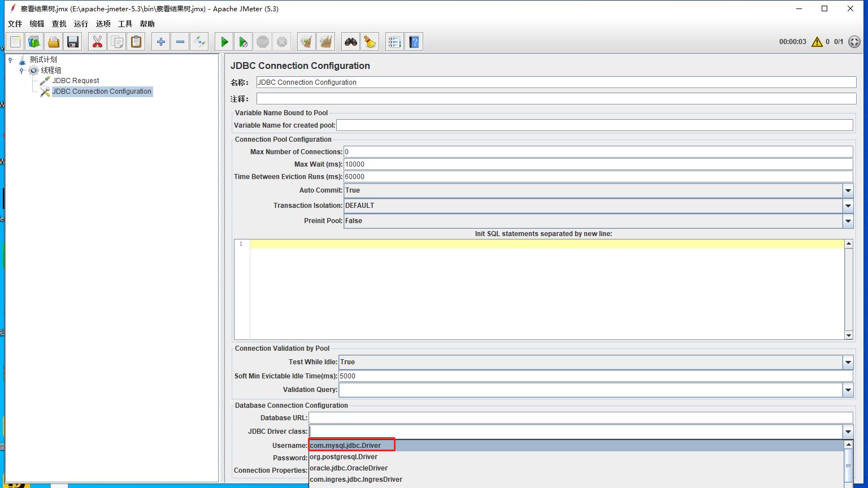868x488 pixels.
Task: Open Help via question mark icon
Action: 414,42
